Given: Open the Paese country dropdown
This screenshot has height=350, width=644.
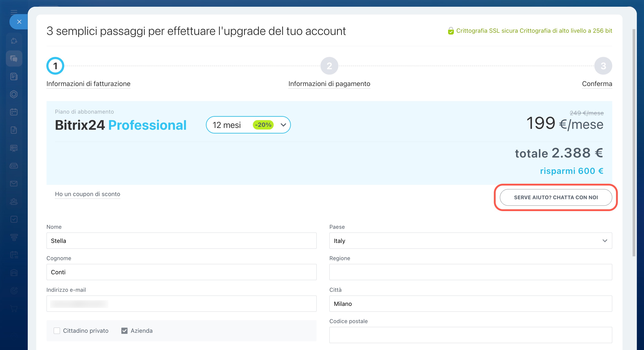Looking at the screenshot, I should [x=470, y=241].
